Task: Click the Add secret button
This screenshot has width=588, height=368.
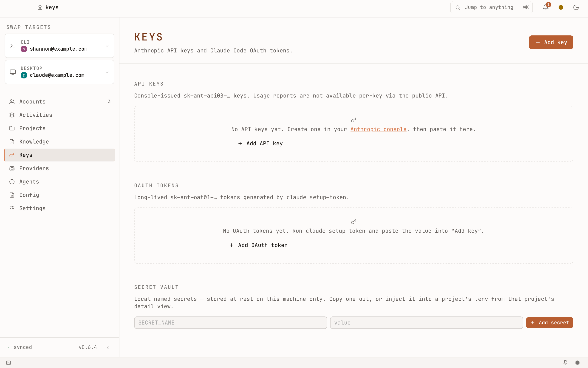Action: (x=549, y=323)
